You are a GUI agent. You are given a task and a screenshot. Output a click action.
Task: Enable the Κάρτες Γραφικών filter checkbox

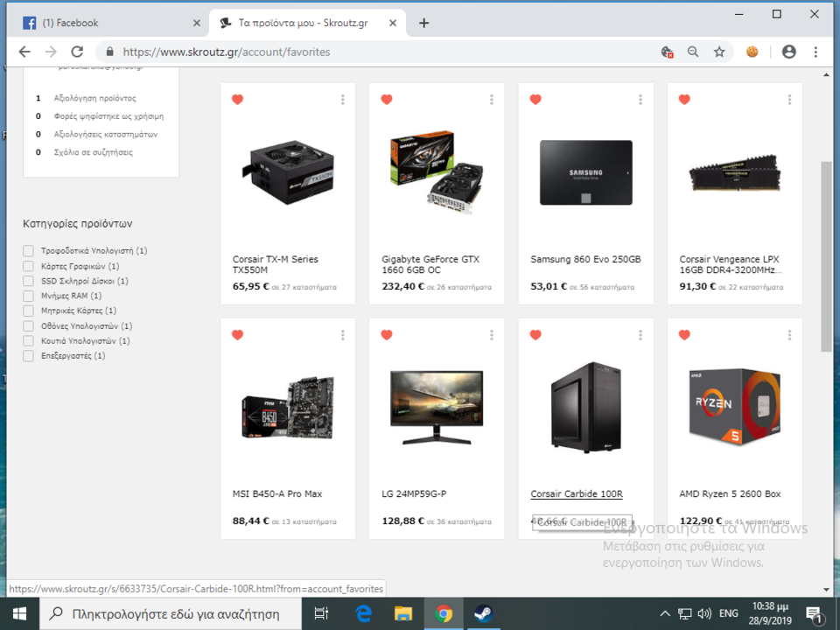coord(28,266)
